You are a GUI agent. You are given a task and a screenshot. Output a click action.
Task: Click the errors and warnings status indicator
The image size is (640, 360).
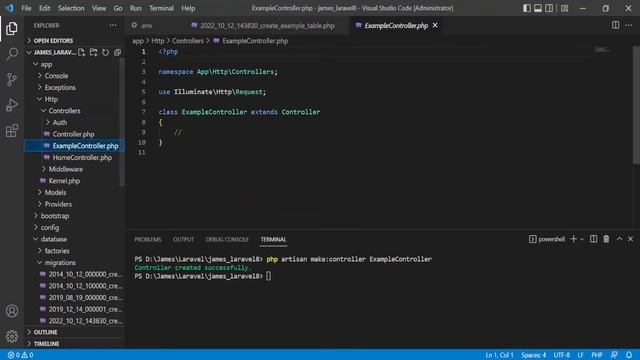point(20,355)
